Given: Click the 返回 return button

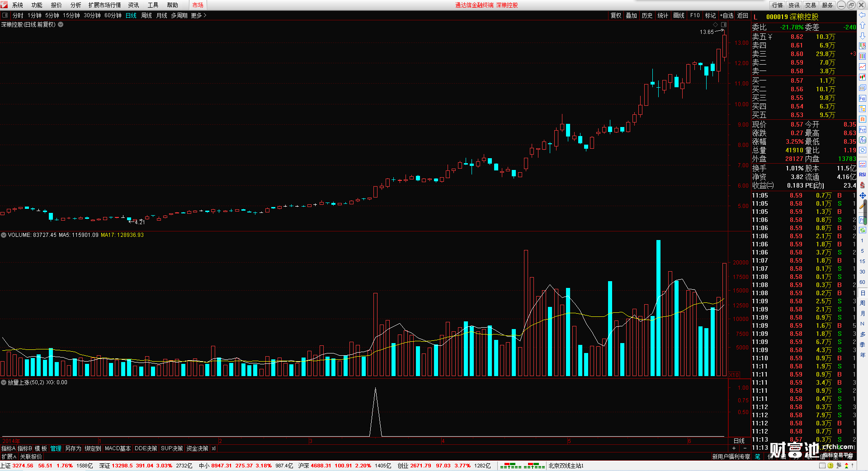Looking at the screenshot, I should (x=743, y=15).
